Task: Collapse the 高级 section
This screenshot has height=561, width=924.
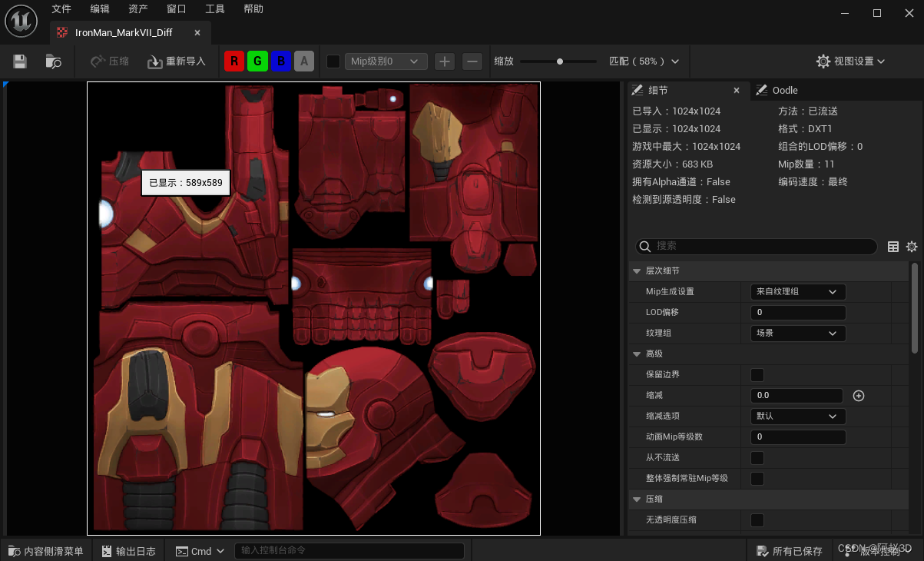Action: pos(636,354)
